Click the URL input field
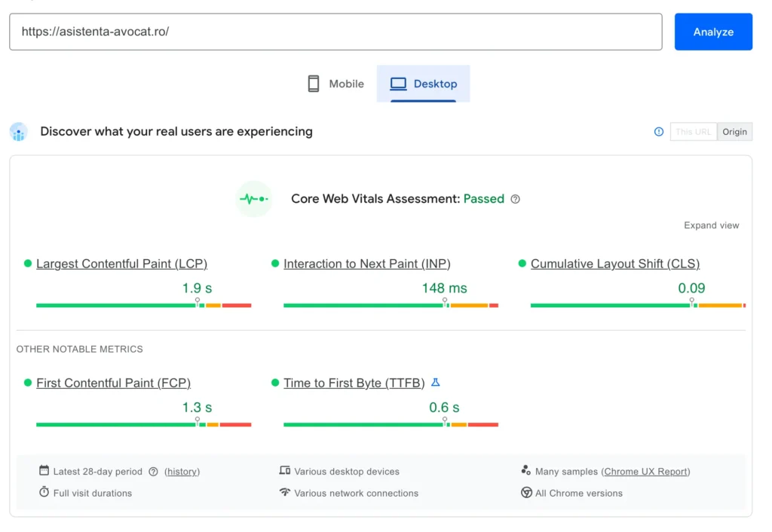This screenshot has width=772, height=532. [335, 32]
